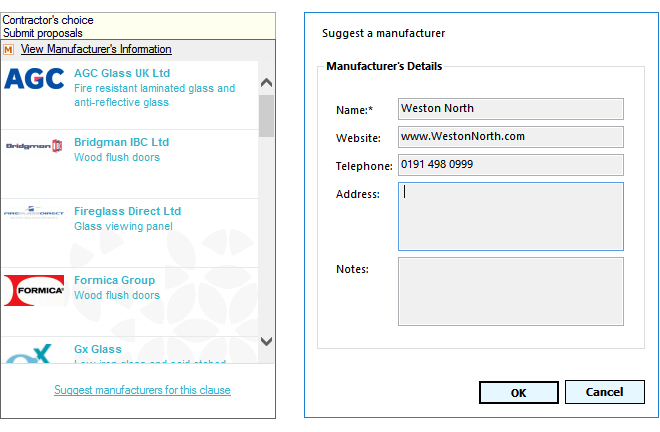Open the Bridgman IBC Ltd listing
Screen dimensions: 660x432
[x=122, y=142]
